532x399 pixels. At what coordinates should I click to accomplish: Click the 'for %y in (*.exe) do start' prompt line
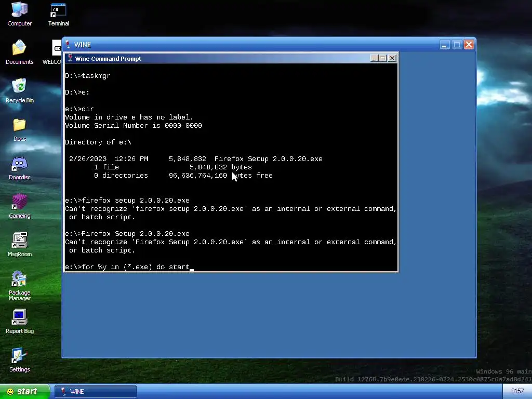127,267
